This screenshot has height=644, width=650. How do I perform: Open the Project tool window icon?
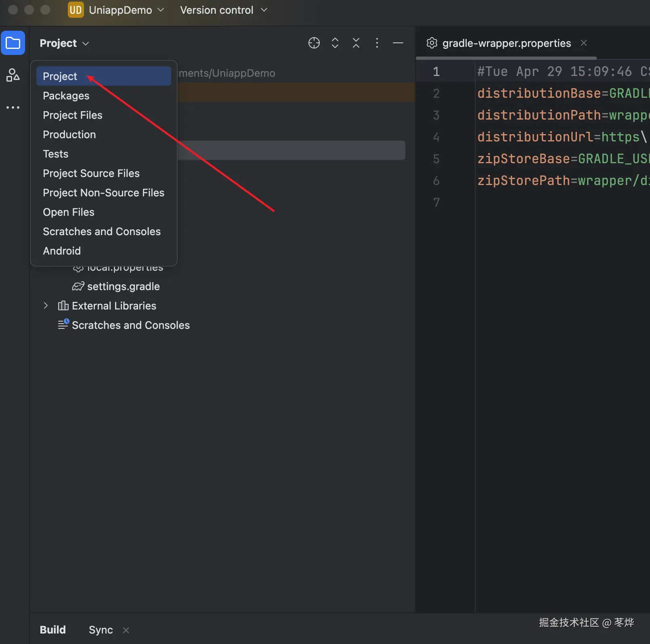[13, 43]
